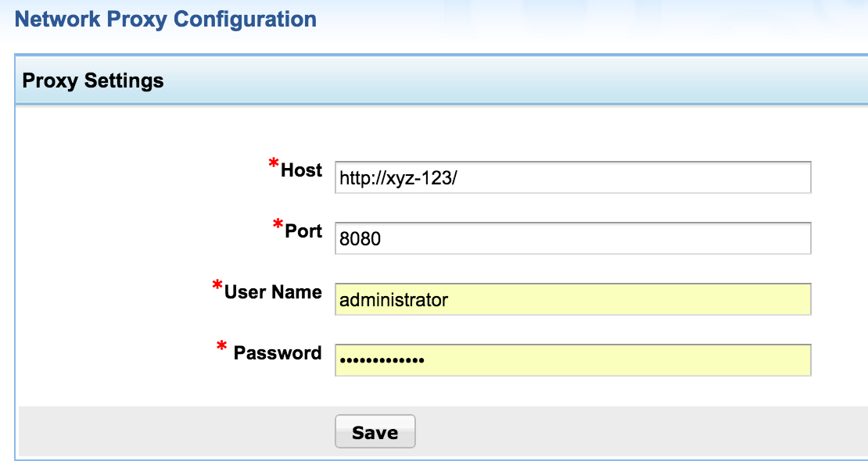The height and width of the screenshot is (461, 868).
Task: Click the administrator text in User Name
Action: (x=394, y=300)
